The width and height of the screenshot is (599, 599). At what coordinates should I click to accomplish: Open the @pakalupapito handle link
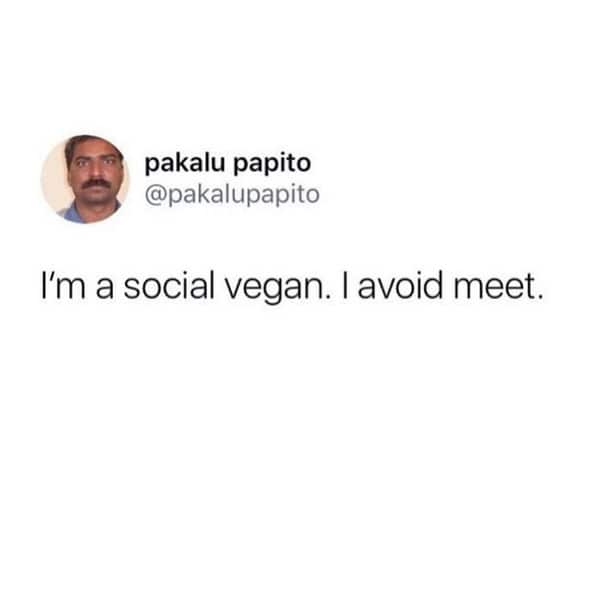click(x=232, y=195)
